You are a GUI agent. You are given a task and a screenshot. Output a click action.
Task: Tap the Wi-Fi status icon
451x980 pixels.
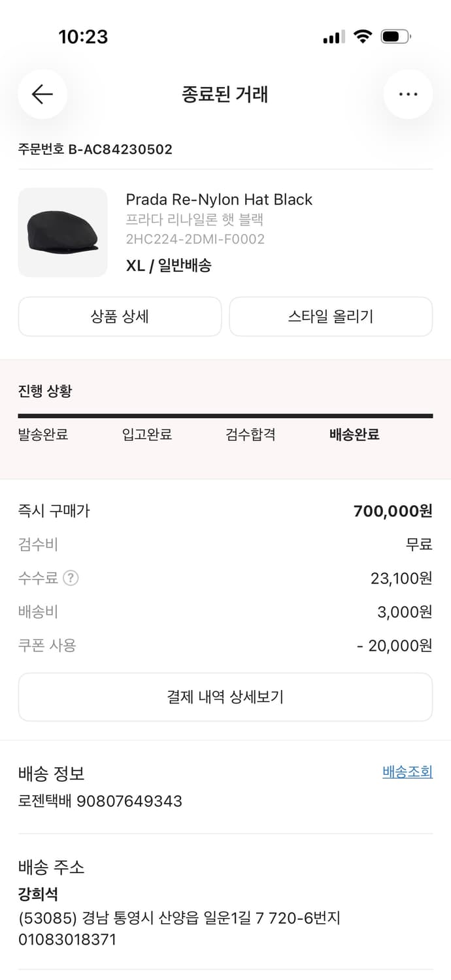click(x=363, y=37)
